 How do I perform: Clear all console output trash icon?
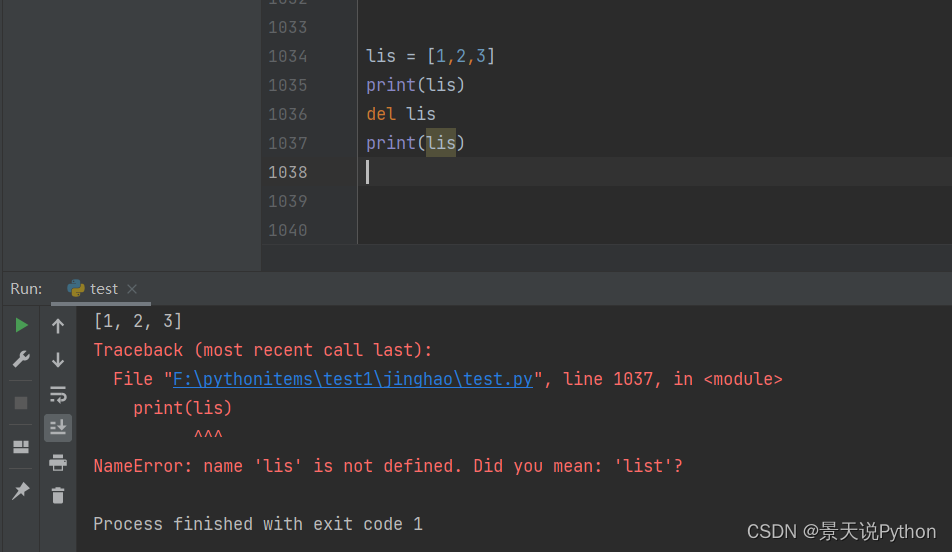[x=58, y=496]
